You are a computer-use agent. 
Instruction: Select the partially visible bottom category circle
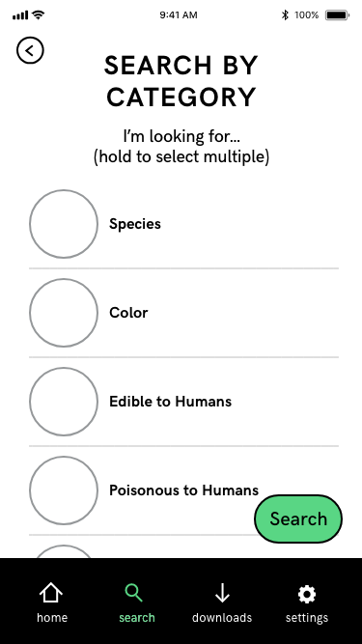point(64,551)
